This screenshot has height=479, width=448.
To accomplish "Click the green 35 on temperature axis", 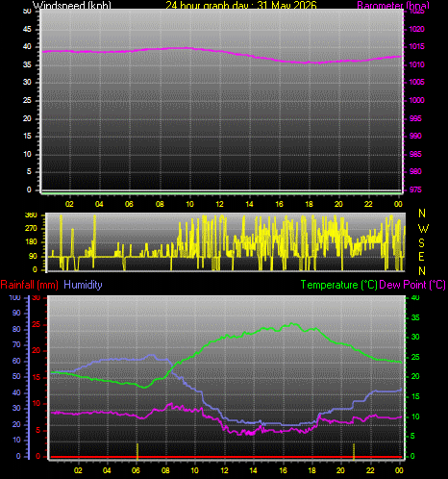I will 415,317.
